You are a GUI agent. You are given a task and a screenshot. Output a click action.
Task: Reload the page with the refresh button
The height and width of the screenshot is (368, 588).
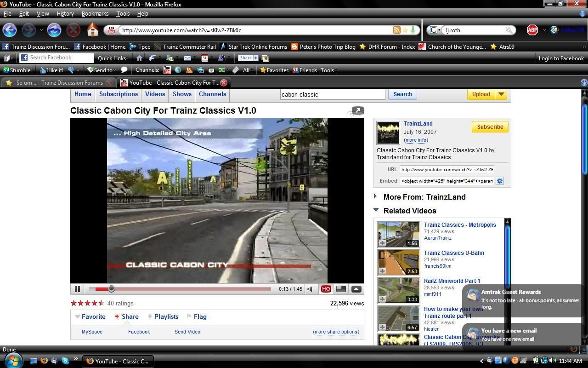point(54,30)
